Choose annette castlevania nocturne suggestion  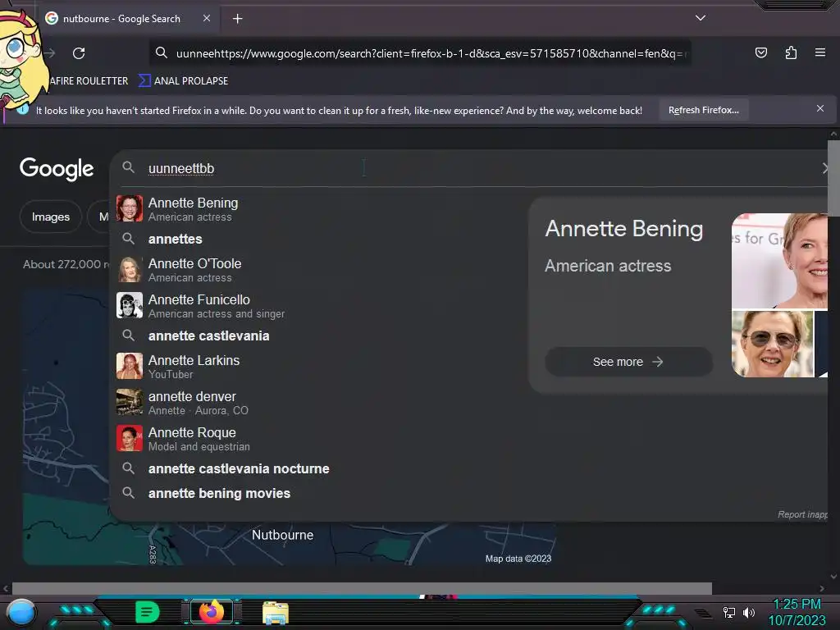click(319, 468)
